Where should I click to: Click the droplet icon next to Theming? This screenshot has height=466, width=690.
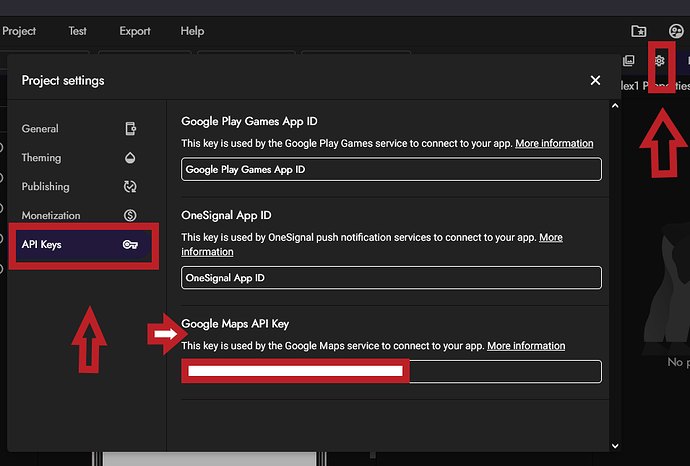(130, 158)
